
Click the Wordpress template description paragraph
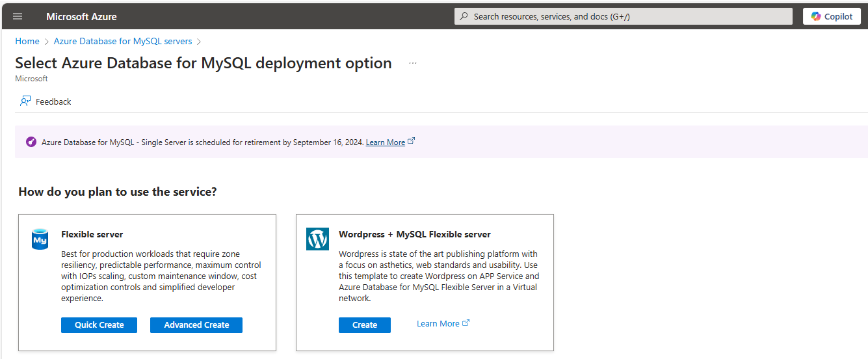coord(439,276)
